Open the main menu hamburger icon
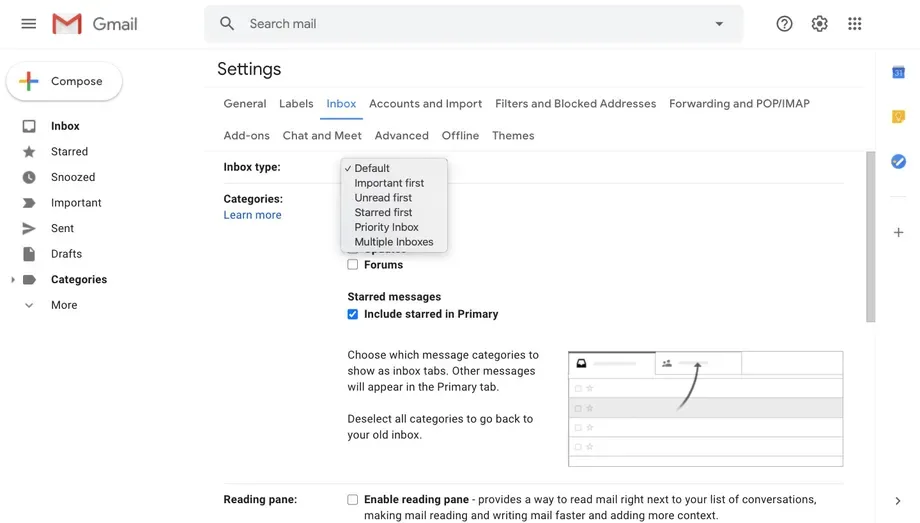The image size is (920, 523). 29,23
